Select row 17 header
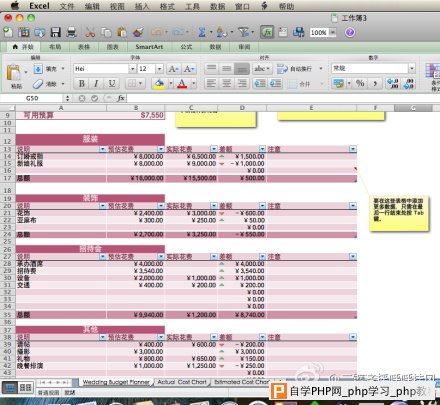440x405 pixels. tap(7, 178)
